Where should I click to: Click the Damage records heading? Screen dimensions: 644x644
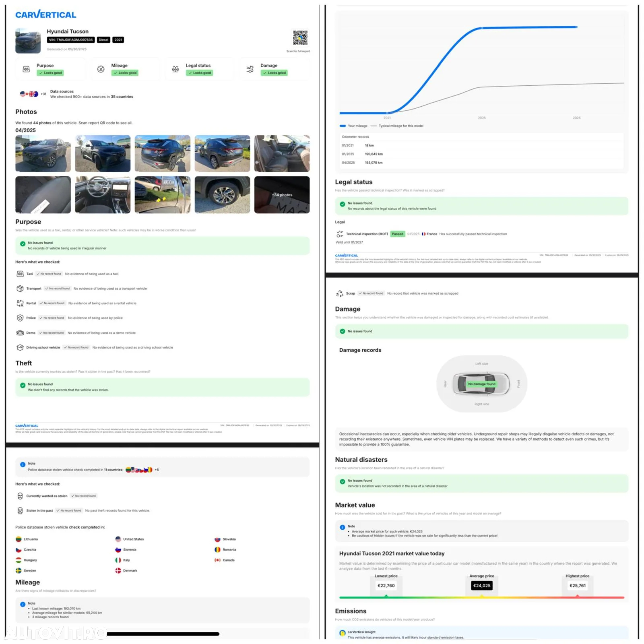coord(360,350)
